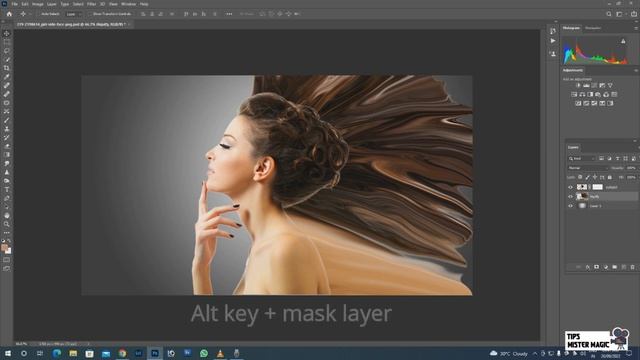The height and width of the screenshot is (360, 640).
Task: Toggle visibility of the selected middle layer
Action: [x=571, y=197]
